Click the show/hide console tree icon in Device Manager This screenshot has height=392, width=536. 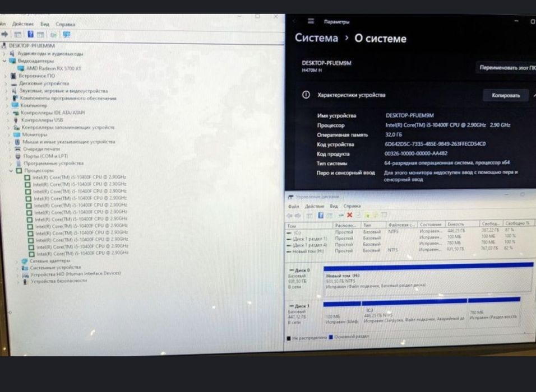point(17,34)
